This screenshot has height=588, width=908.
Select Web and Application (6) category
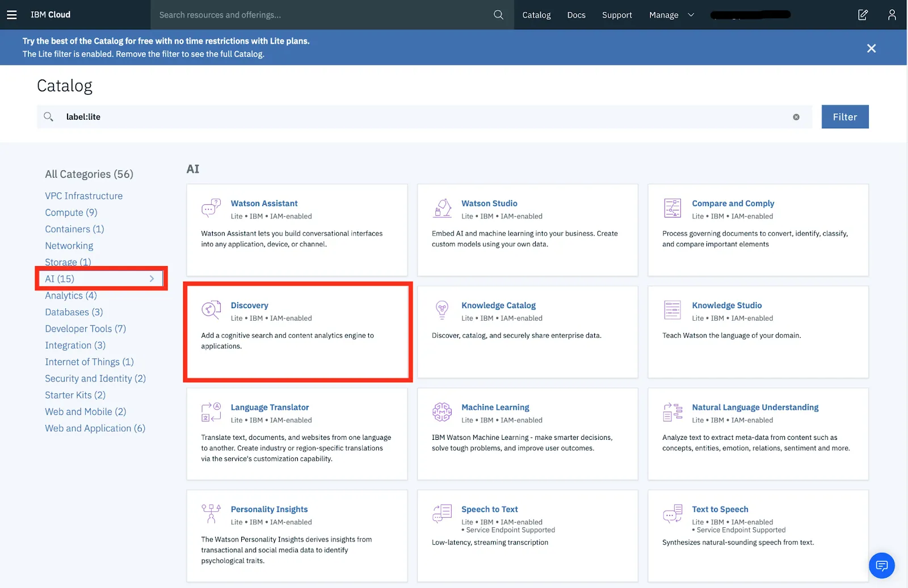pyautogui.click(x=95, y=429)
